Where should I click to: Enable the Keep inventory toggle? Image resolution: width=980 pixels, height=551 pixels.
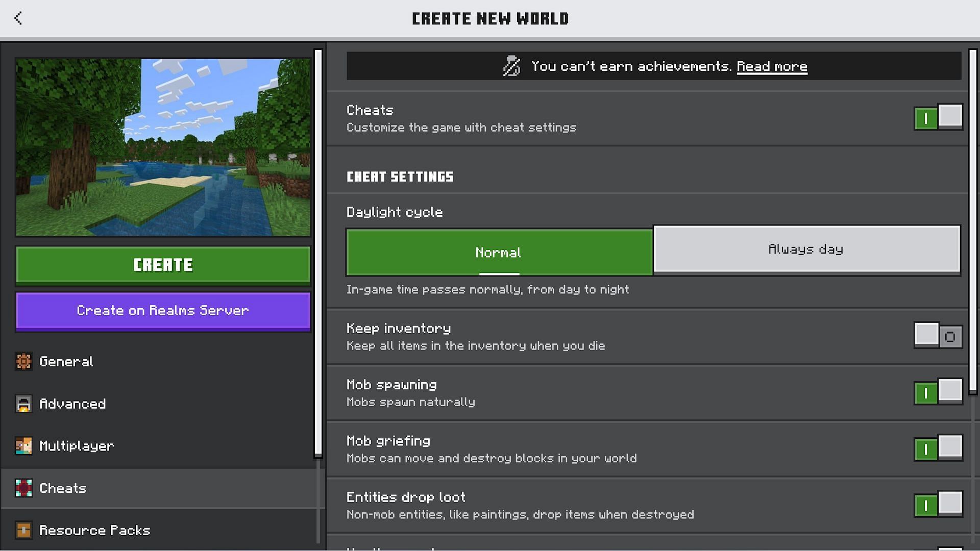coord(938,336)
